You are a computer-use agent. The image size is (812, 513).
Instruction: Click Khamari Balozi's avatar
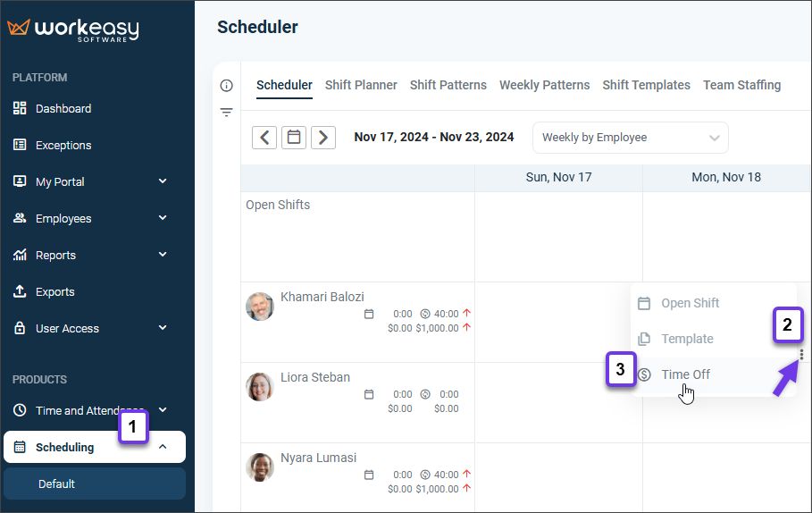point(260,306)
